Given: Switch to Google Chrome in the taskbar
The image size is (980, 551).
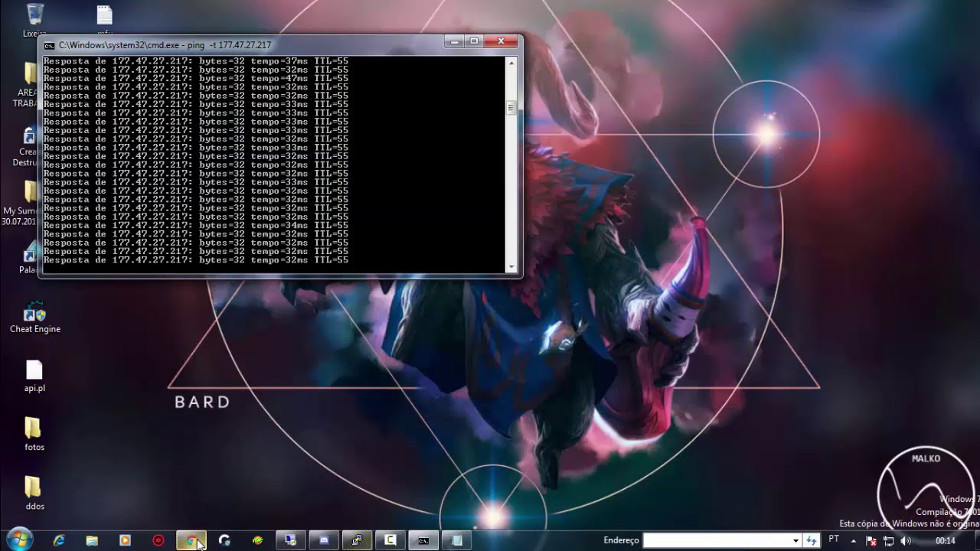Looking at the screenshot, I should [191, 540].
